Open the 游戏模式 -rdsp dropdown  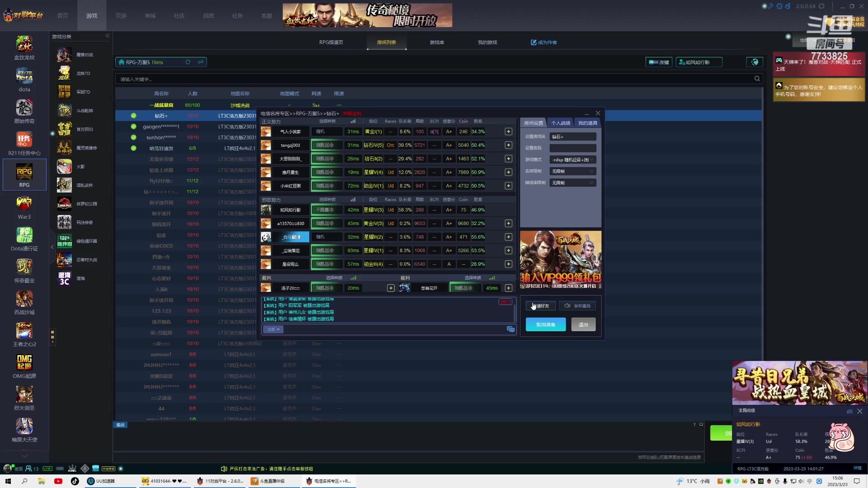point(573,160)
